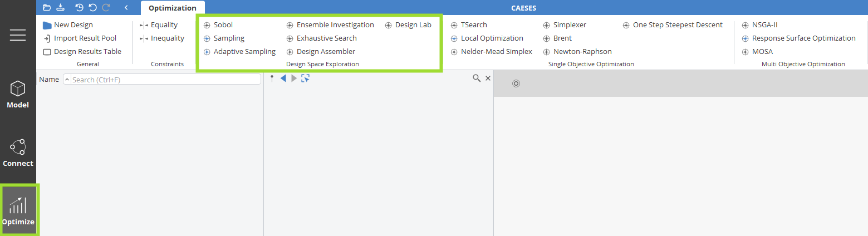Go back with the blue left arrow
The height and width of the screenshot is (236, 868).
(283, 78)
